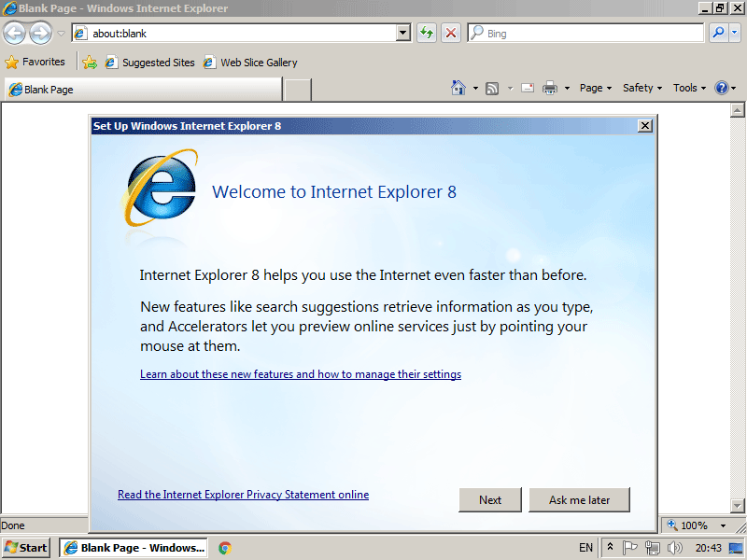Click the Ask me later button

(579, 500)
